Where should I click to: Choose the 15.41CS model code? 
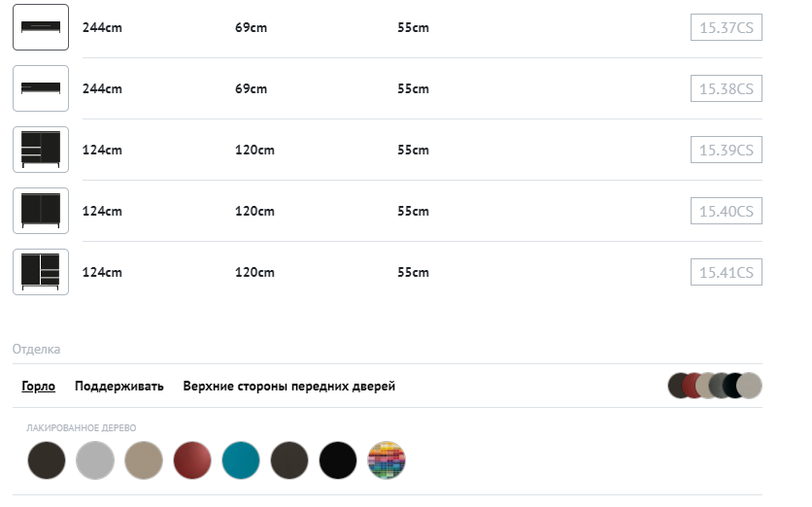[x=726, y=272]
